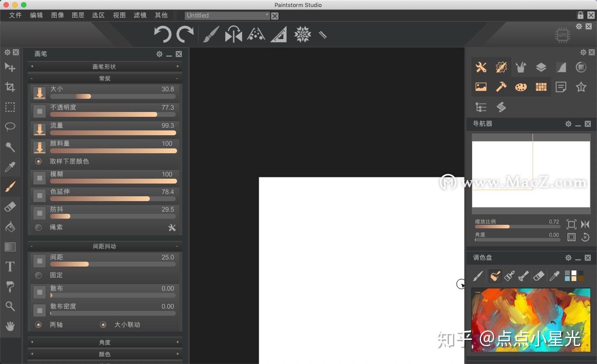Open the Gradient tool in the left toolbar
The image size is (597, 364).
click(10, 246)
